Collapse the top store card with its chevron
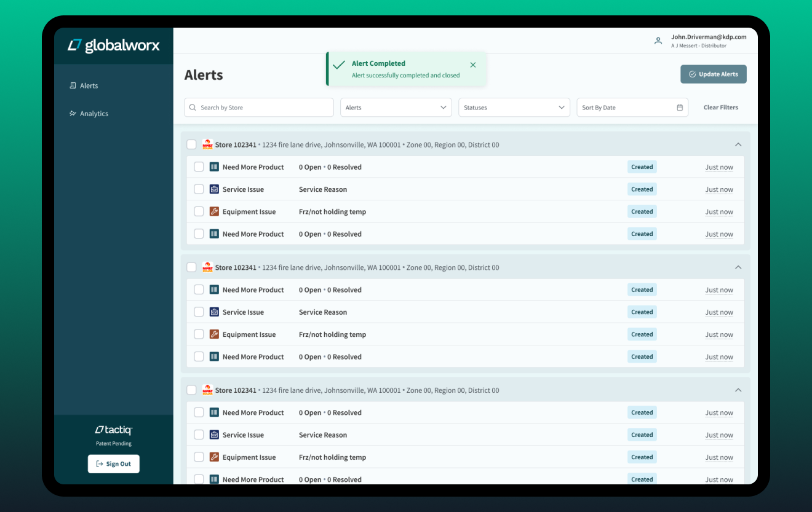 coord(738,144)
